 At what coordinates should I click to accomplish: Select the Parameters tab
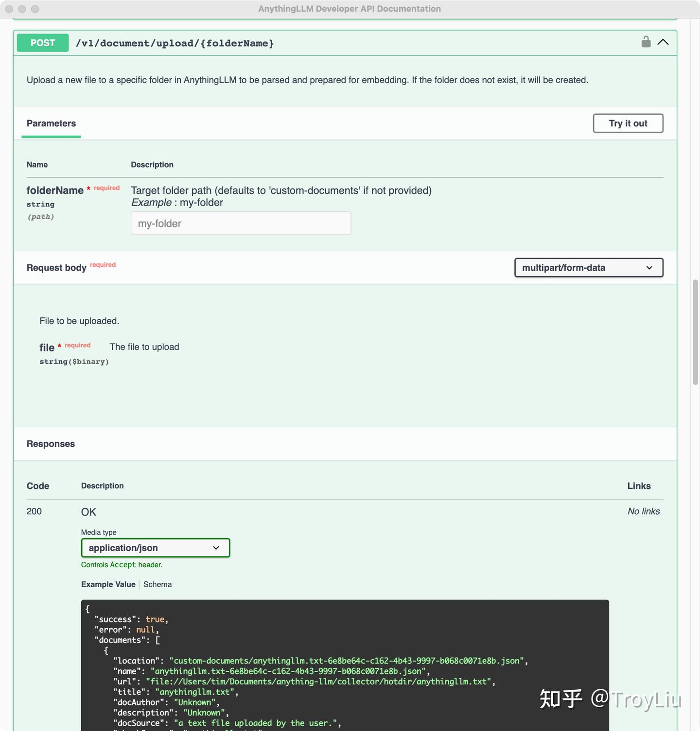[x=51, y=123]
